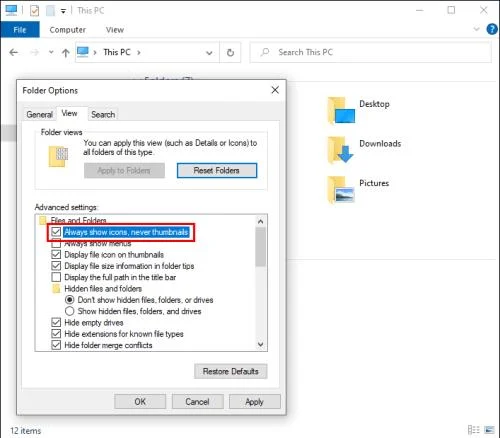Go up one folder level arrow
This screenshot has width=500, height=438.
[x=66, y=53]
